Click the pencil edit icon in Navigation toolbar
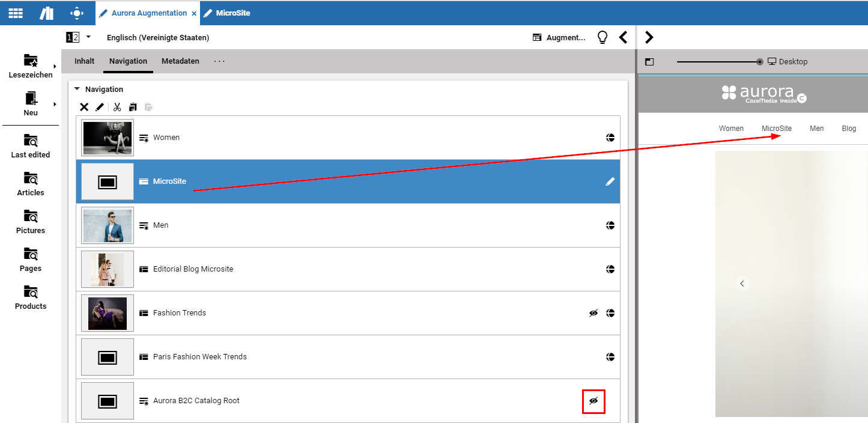The height and width of the screenshot is (423, 868). [100, 107]
